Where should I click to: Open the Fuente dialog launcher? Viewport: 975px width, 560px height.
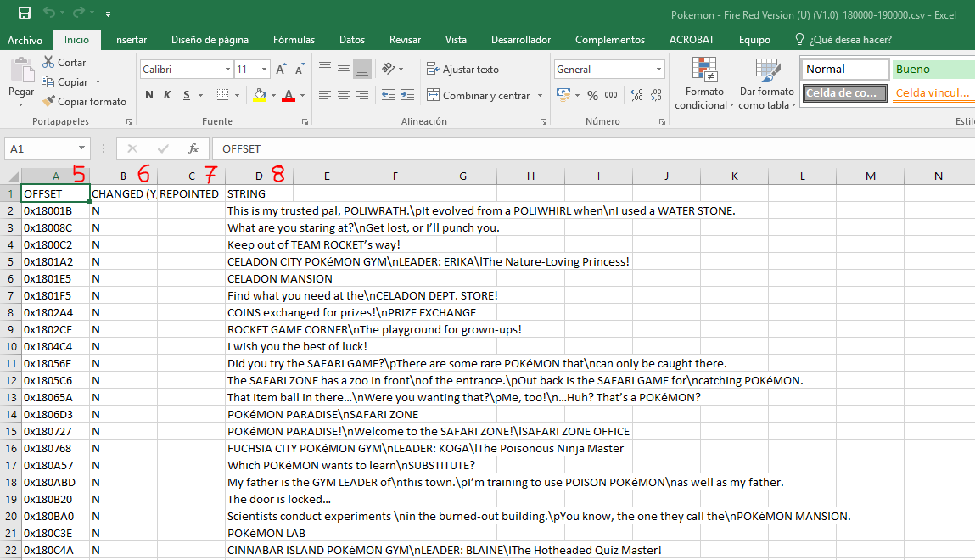click(x=305, y=122)
